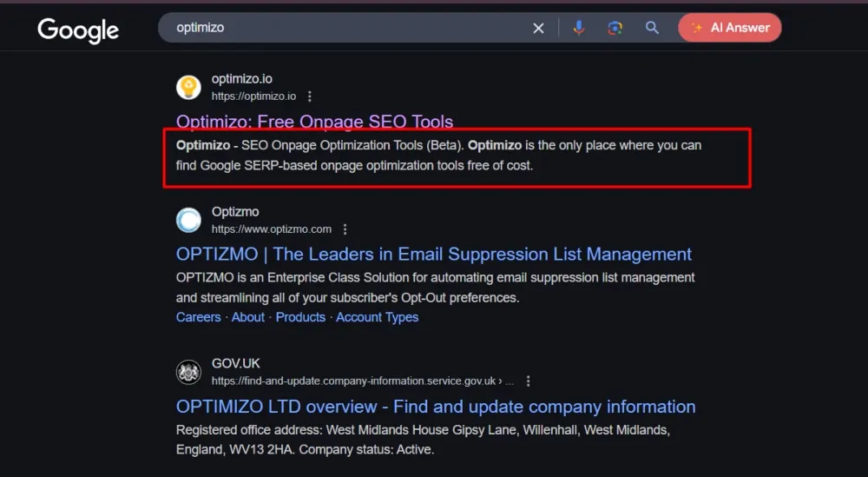Click the GOV.UK crest favicon
The height and width of the screenshot is (477, 868).
tap(188, 372)
